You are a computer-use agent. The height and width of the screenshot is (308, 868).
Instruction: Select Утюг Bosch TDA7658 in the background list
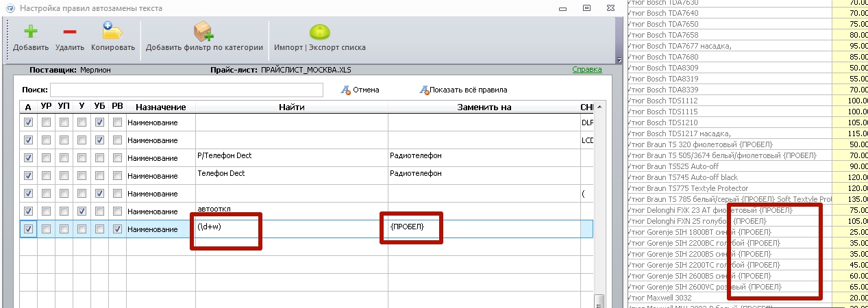click(x=728, y=35)
